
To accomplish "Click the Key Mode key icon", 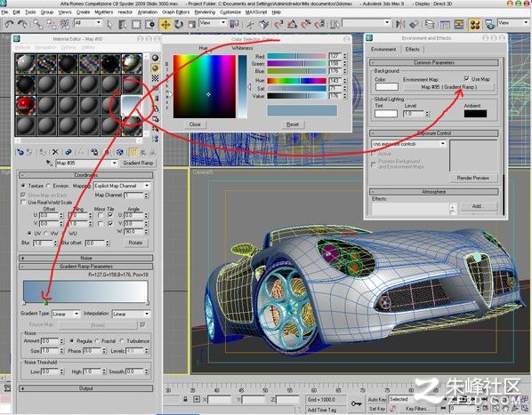I will [x=356, y=403].
